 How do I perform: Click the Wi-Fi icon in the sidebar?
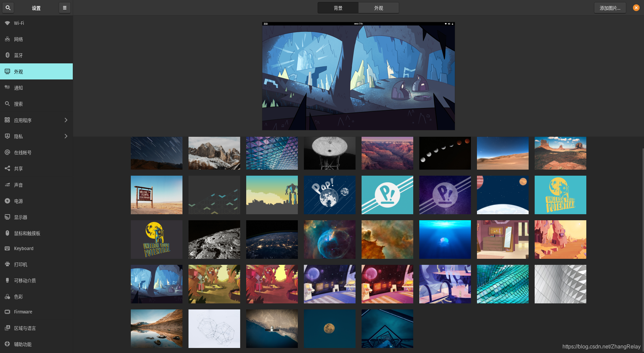coord(7,23)
